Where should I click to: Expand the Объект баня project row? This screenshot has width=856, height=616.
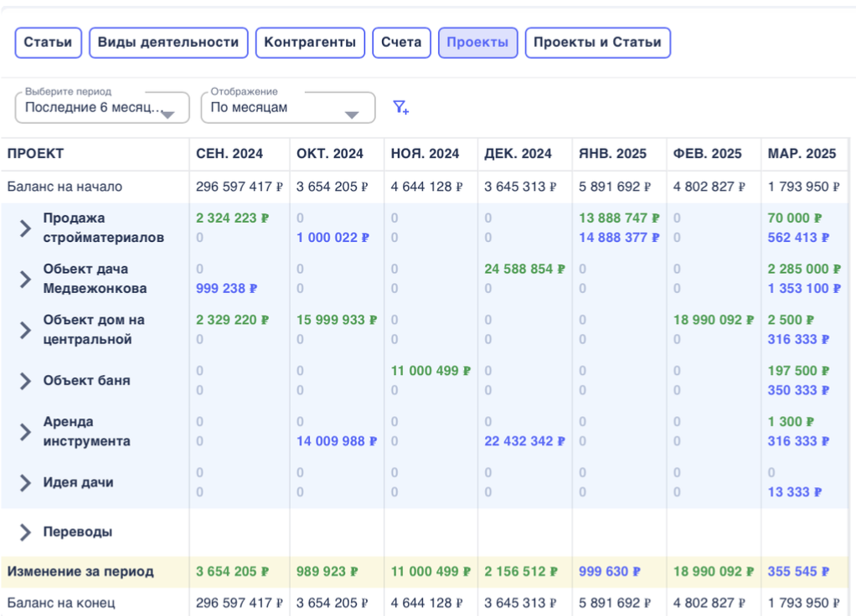click(x=26, y=381)
